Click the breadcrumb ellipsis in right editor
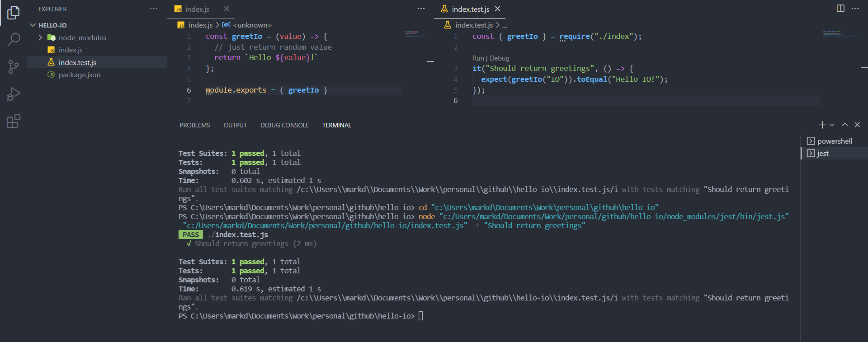Viewport: 868px width, 342px height. [x=505, y=25]
